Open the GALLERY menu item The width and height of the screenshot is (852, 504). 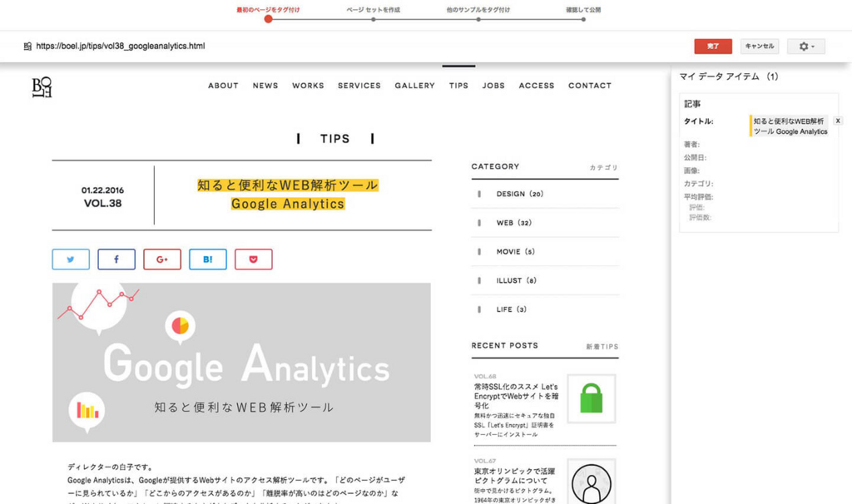point(414,86)
